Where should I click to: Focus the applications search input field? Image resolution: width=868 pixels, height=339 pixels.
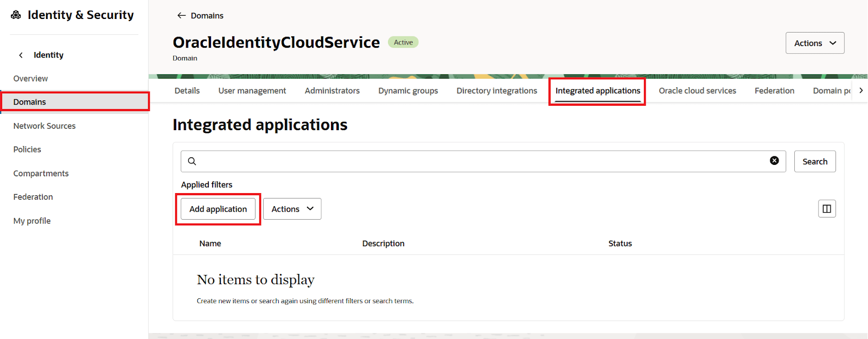tap(483, 161)
